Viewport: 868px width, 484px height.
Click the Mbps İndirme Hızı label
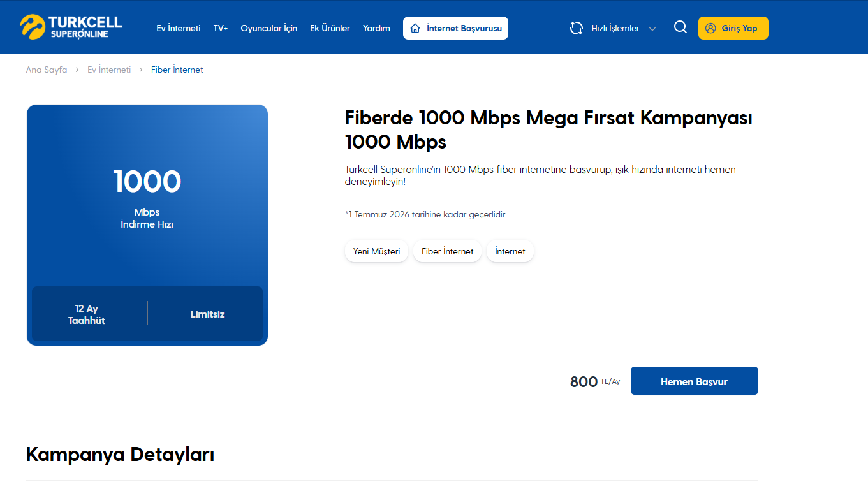[x=147, y=218]
